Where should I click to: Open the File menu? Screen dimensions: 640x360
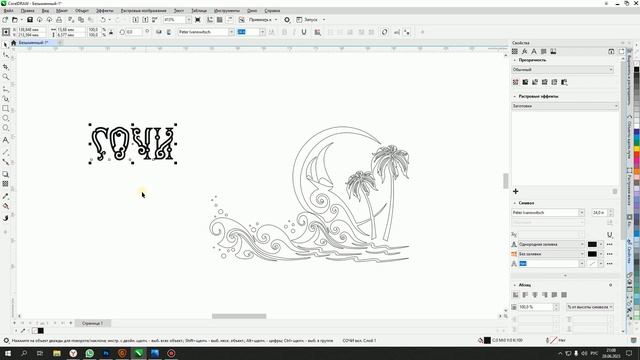coord(8,11)
